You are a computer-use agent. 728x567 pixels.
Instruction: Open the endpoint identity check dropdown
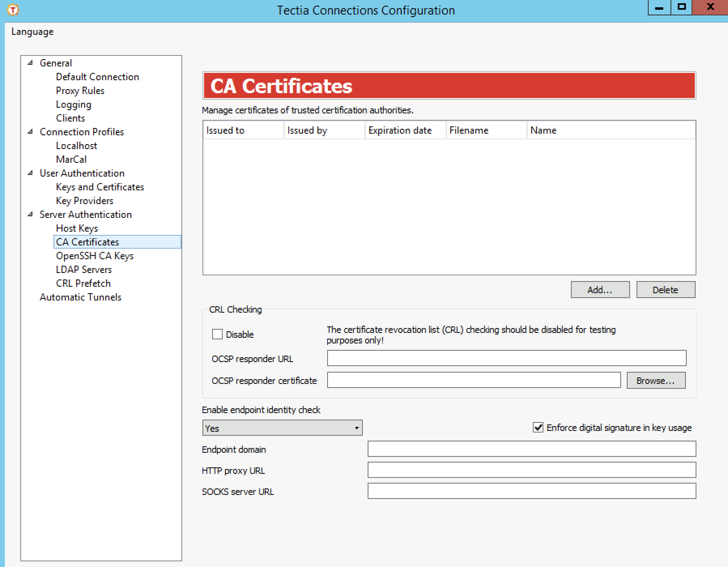pos(356,428)
